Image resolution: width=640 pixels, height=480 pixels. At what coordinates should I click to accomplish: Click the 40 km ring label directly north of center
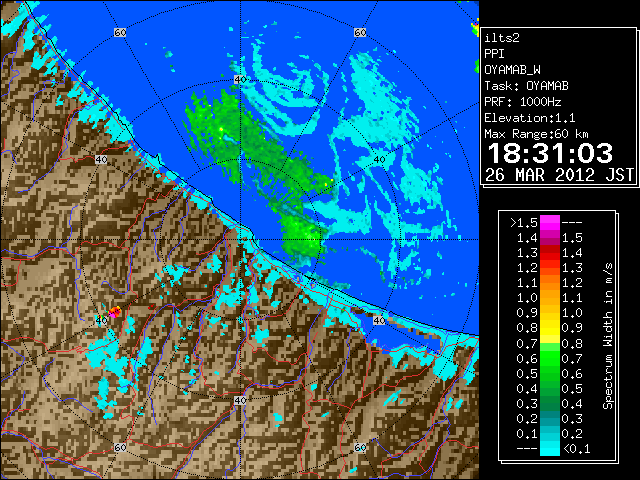240,80
